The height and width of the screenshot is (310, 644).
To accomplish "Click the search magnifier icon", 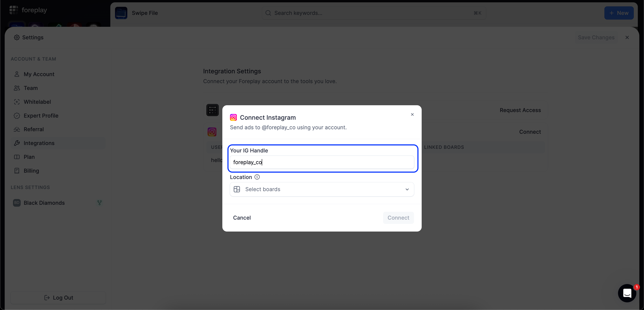I will pos(268,13).
